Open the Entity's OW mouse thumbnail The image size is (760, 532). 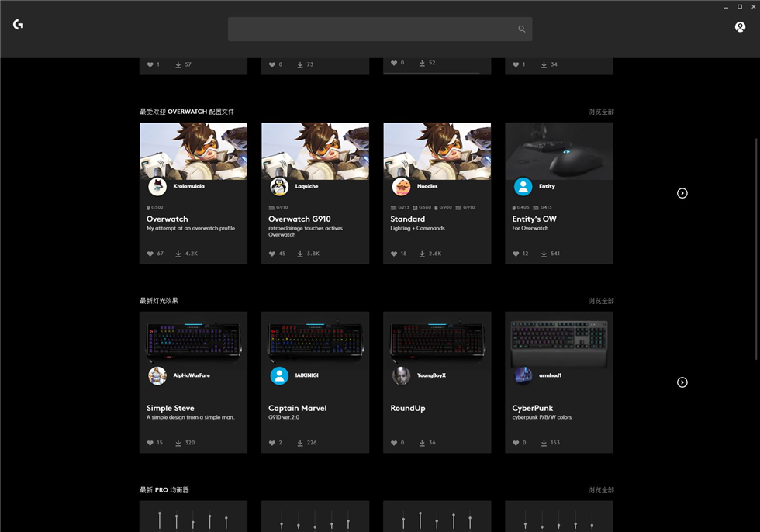click(559, 151)
